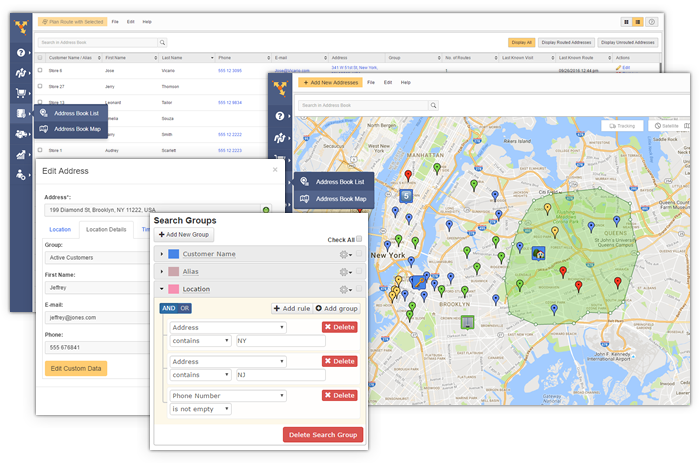The image size is (700, 463).
Task: Open the Phone Number field dropdown
Action: [x=228, y=396]
